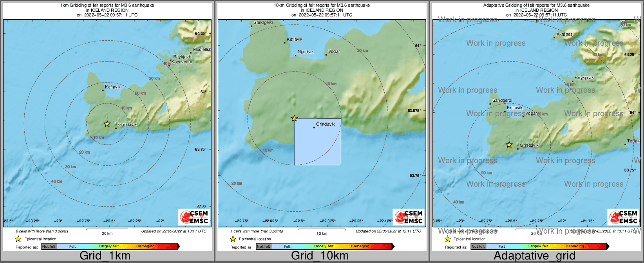
Task: Click the '63.5°' latitude label on Grid_1km map
Action: (201, 207)
